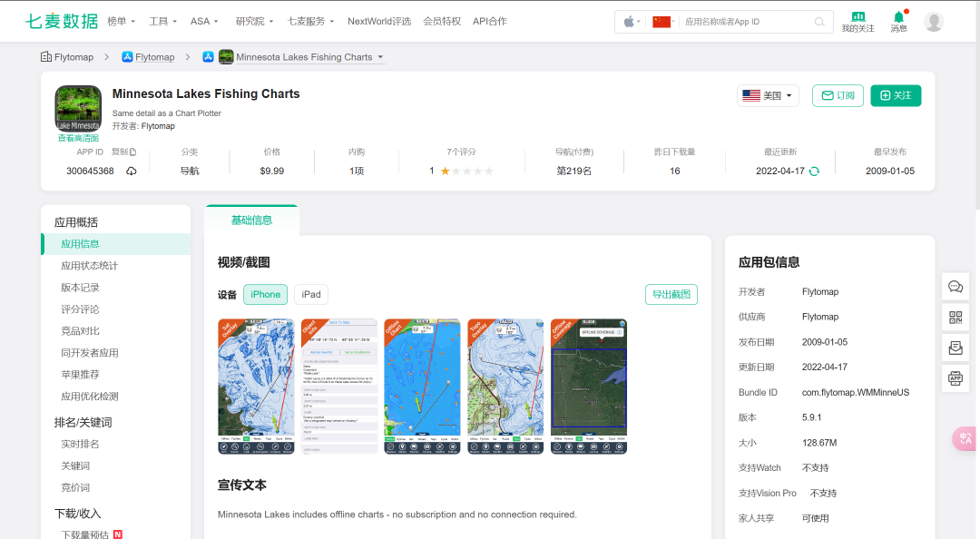The image size is (980, 539).
Task: Select the iPad device toggle
Action: [x=311, y=295]
